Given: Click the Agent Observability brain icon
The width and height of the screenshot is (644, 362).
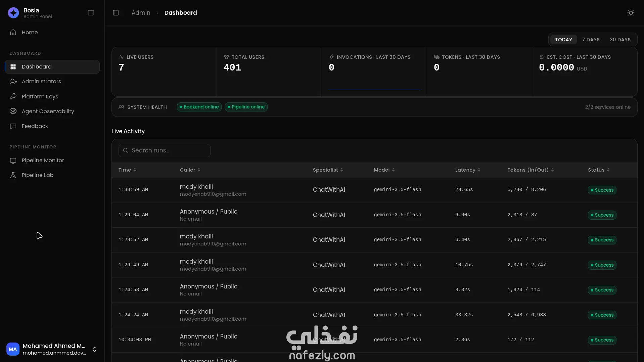Looking at the screenshot, I should point(13,111).
